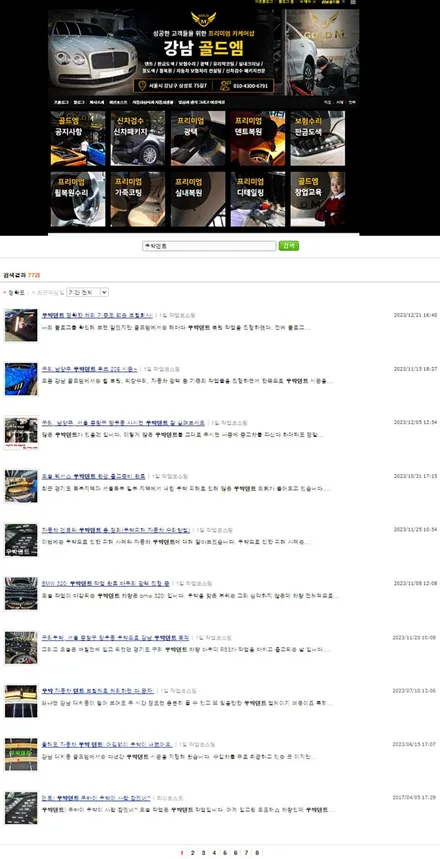Open thumbnail of the 2023/11/15 post
Screen dimensions: 440x859
[21, 379]
